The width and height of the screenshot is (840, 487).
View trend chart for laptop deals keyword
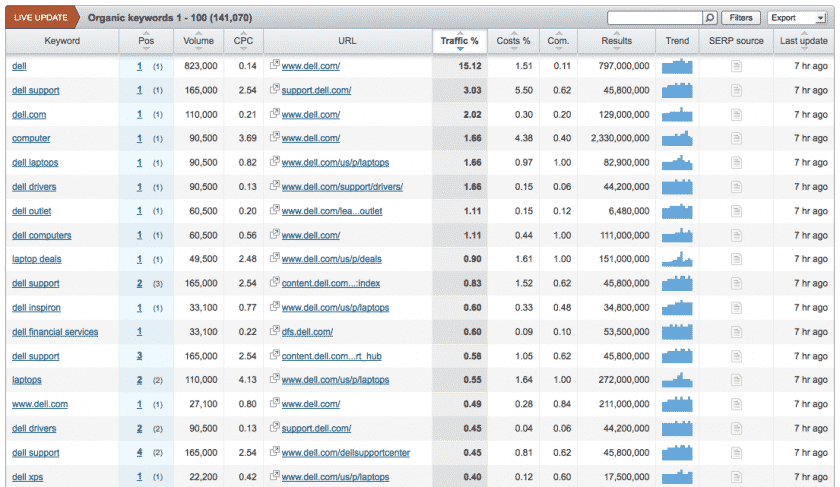[677, 259]
